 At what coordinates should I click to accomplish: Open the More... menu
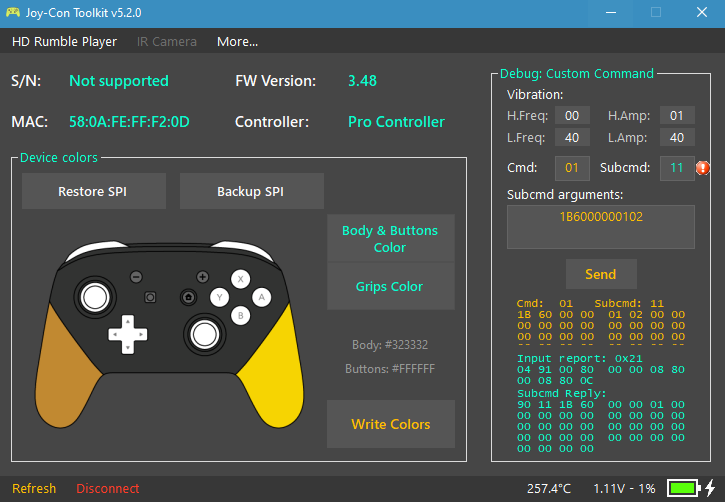[x=237, y=42]
